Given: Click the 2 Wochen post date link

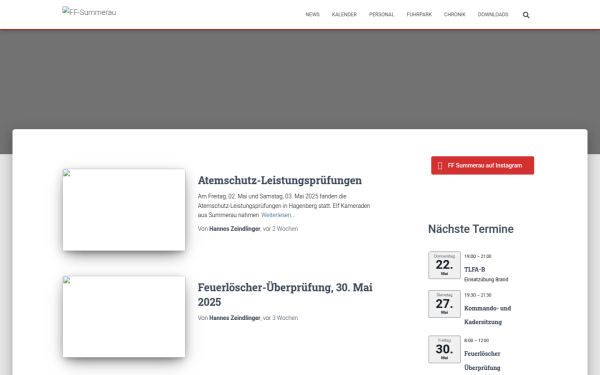Looking at the screenshot, I should [x=285, y=229].
